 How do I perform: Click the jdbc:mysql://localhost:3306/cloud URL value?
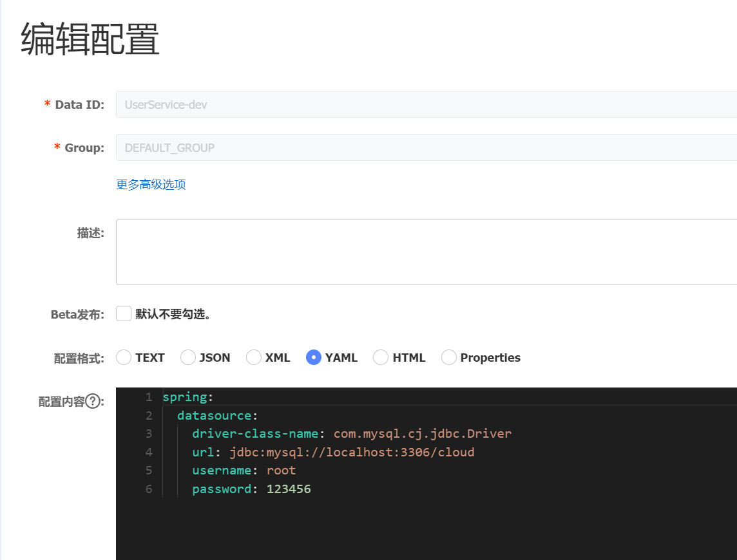coord(352,452)
